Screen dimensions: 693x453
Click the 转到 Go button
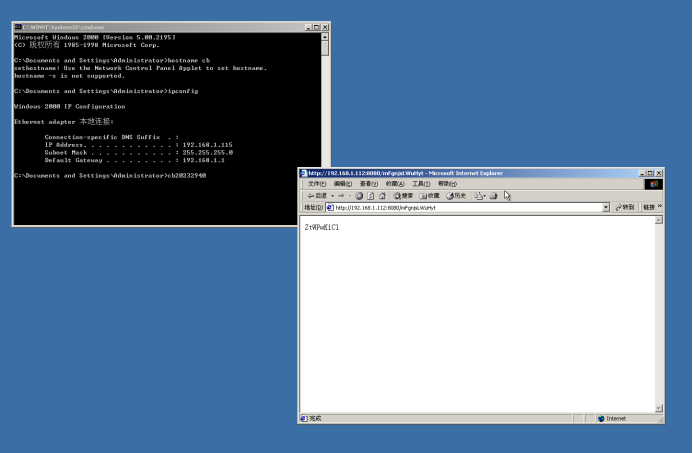tap(624, 207)
